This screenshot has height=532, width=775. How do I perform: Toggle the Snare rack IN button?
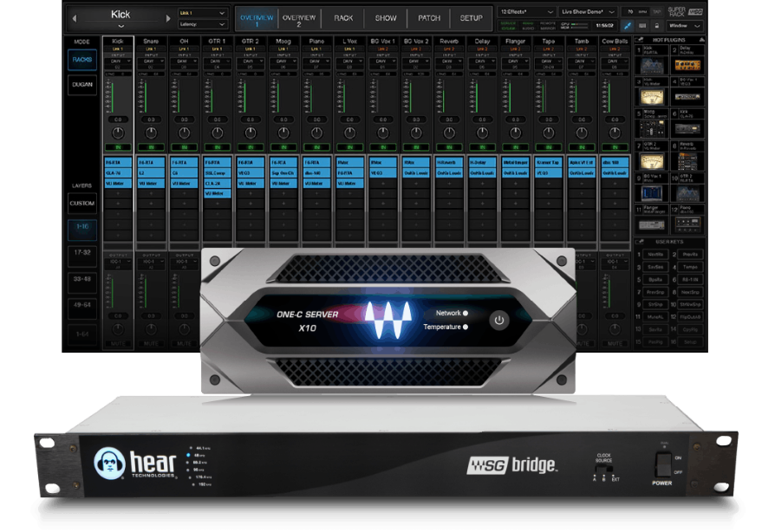pyautogui.click(x=151, y=147)
